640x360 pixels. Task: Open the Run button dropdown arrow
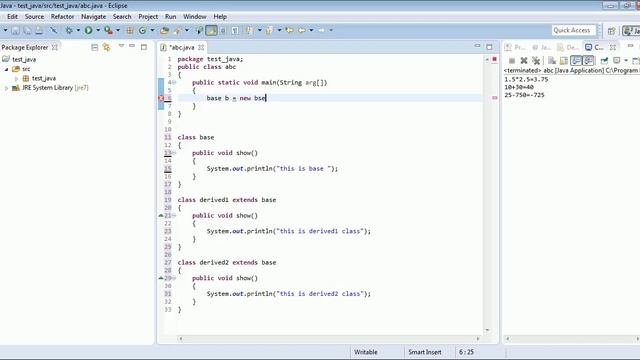coord(98,31)
